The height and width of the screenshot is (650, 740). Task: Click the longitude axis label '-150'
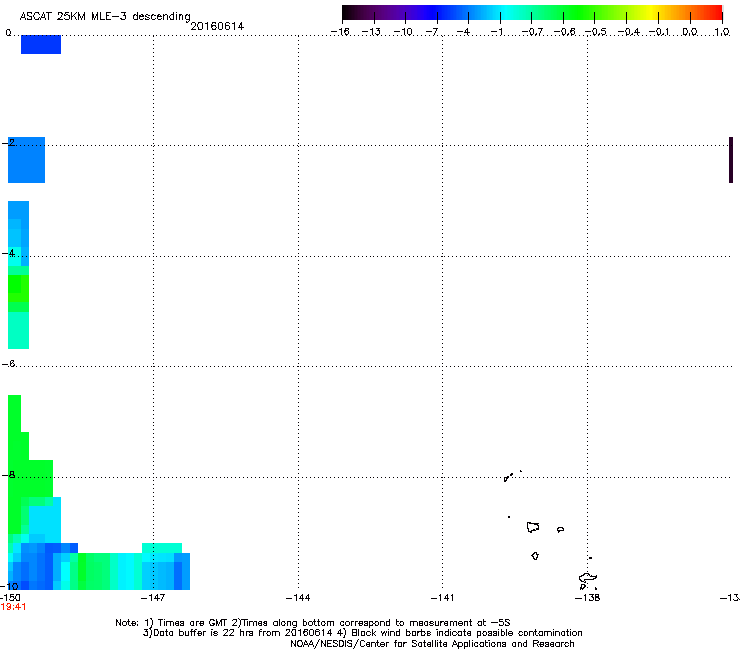10,598
